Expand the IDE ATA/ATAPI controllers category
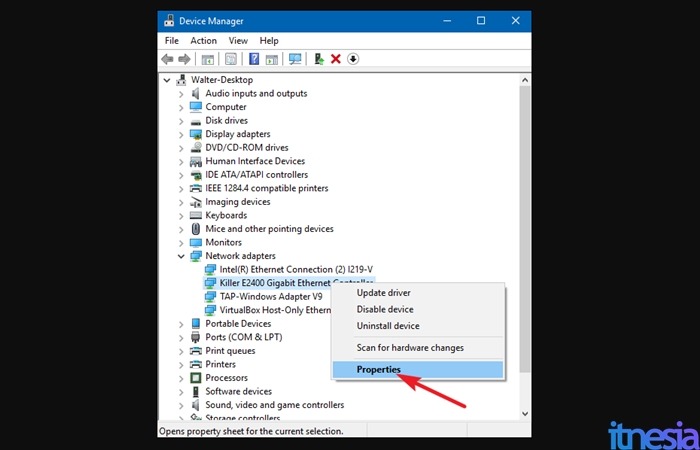This screenshot has width=700, height=450. pyautogui.click(x=181, y=175)
